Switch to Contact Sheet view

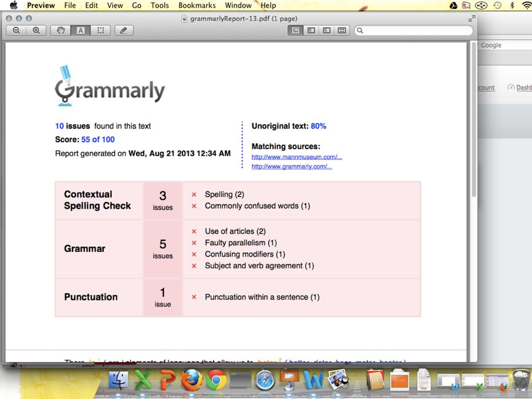[342, 30]
